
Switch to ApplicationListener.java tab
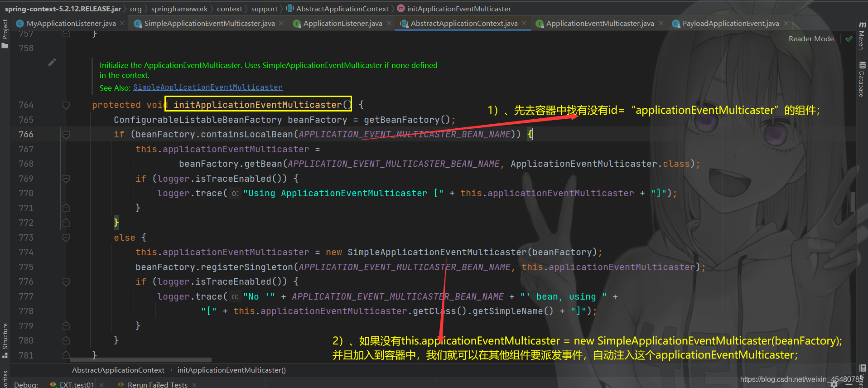[x=342, y=23]
